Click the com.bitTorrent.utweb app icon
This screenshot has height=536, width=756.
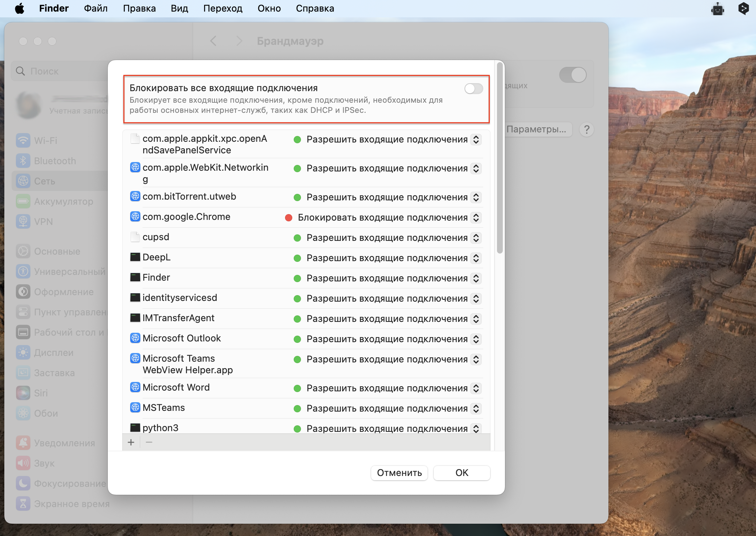pyautogui.click(x=135, y=196)
